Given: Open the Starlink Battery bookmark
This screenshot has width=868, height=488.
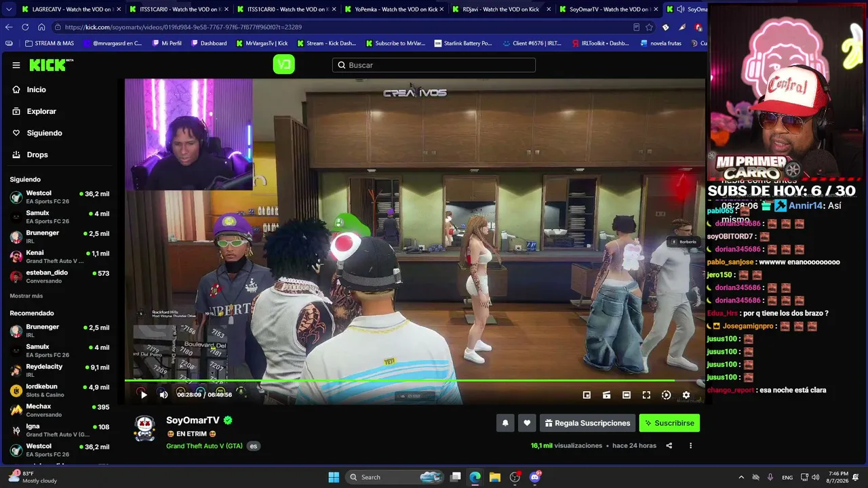Looking at the screenshot, I should click(x=463, y=43).
